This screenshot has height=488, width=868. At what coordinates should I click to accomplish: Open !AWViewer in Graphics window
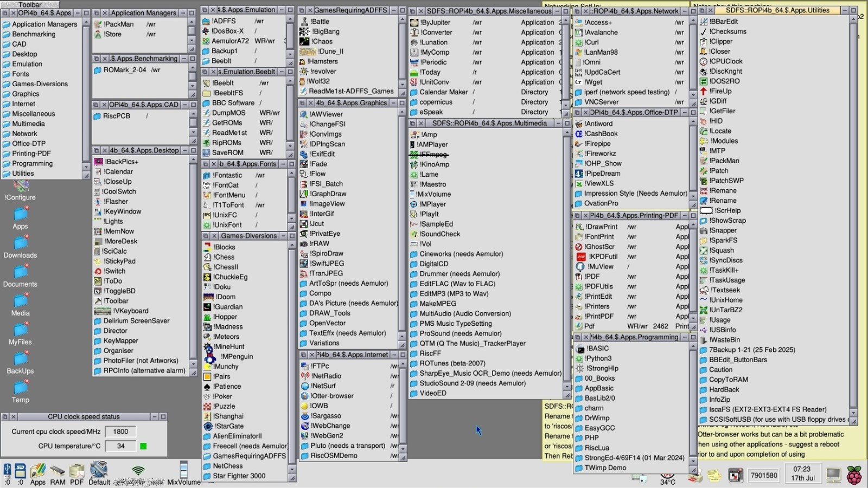pos(321,114)
